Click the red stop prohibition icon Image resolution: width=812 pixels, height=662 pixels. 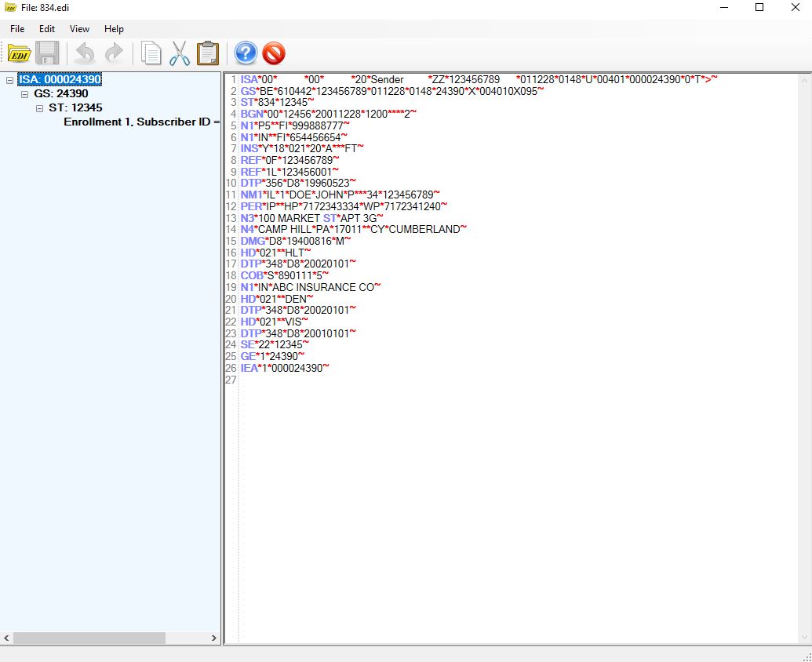pyautogui.click(x=274, y=53)
